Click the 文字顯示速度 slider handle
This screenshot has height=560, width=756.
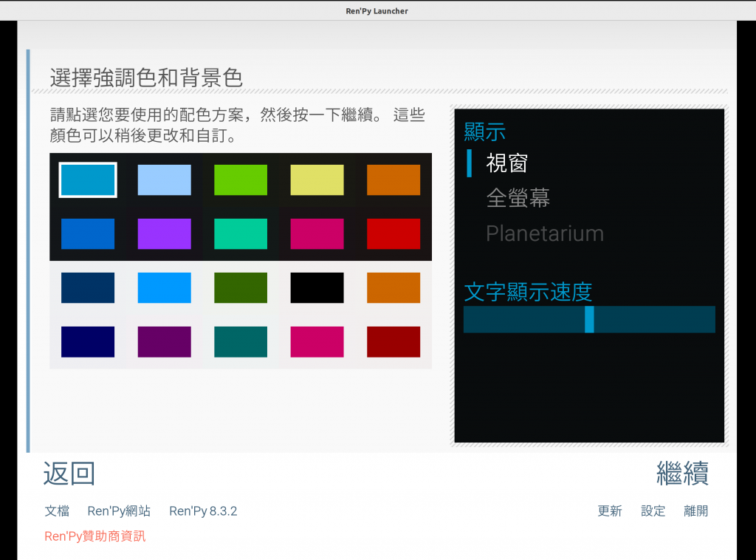tap(589, 319)
